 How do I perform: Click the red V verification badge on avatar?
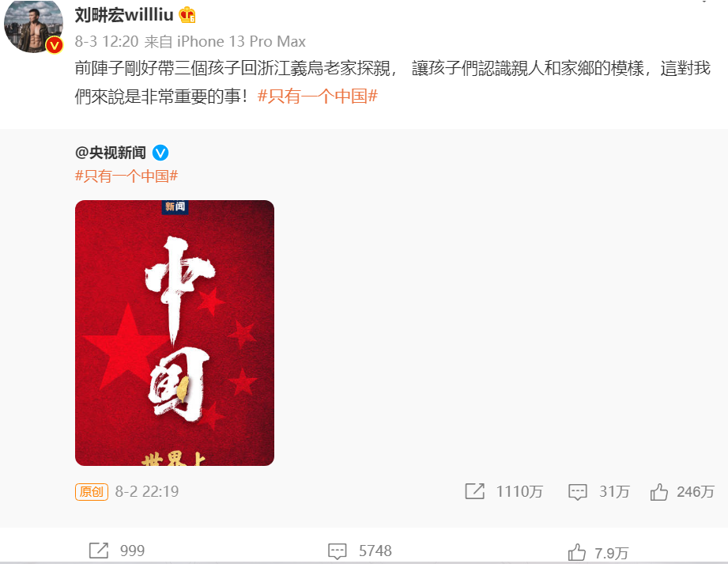point(55,45)
